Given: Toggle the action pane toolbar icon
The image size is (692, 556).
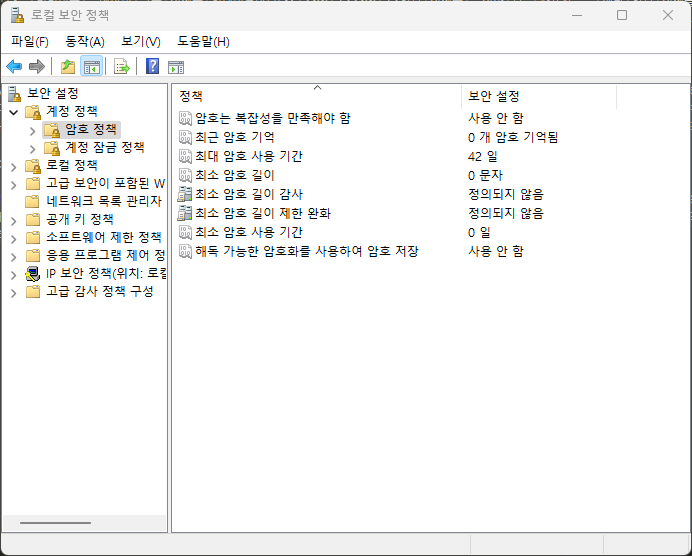Looking at the screenshot, I should pos(176,68).
